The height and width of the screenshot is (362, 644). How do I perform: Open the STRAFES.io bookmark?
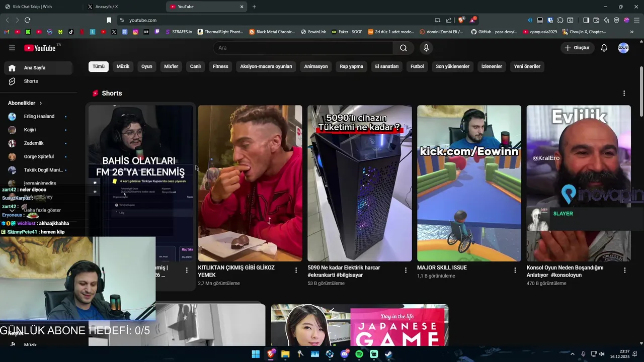coord(179,32)
